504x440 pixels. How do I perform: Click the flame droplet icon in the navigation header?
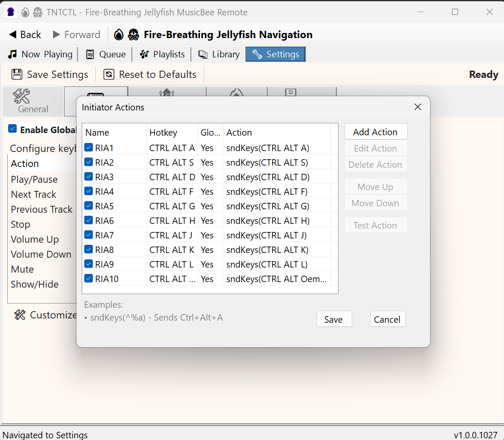pos(119,35)
